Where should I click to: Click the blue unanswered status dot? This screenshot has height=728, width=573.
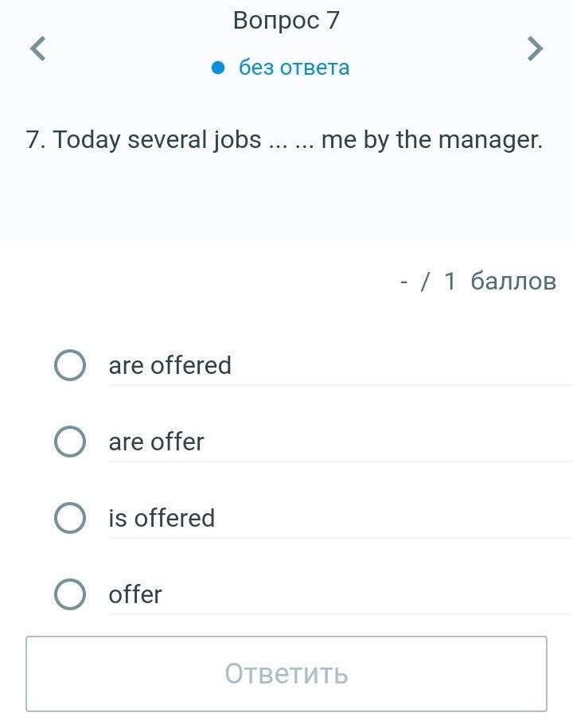click(x=219, y=68)
